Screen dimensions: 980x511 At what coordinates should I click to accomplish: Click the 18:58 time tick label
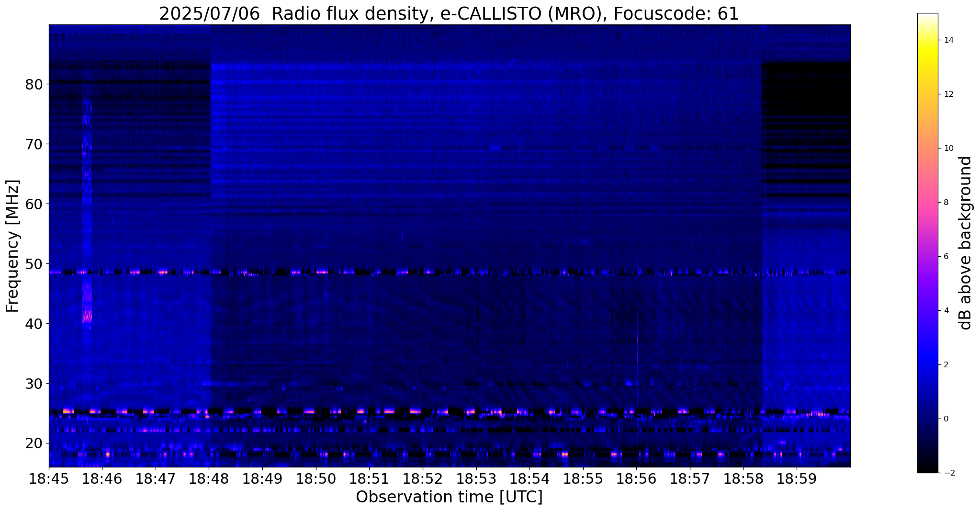point(743,478)
